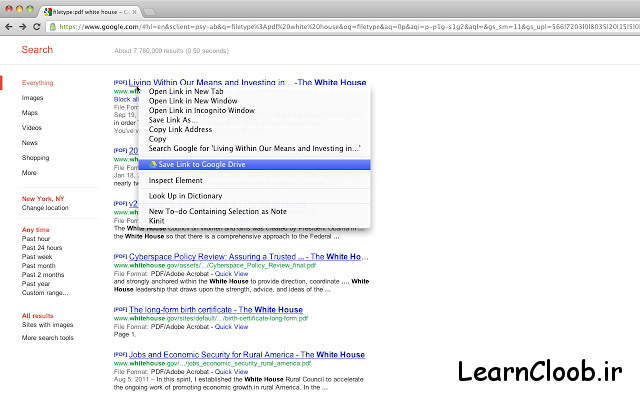Select 'Save Link to Google Drive'
This screenshot has height=400, width=640.
pos(254,164)
